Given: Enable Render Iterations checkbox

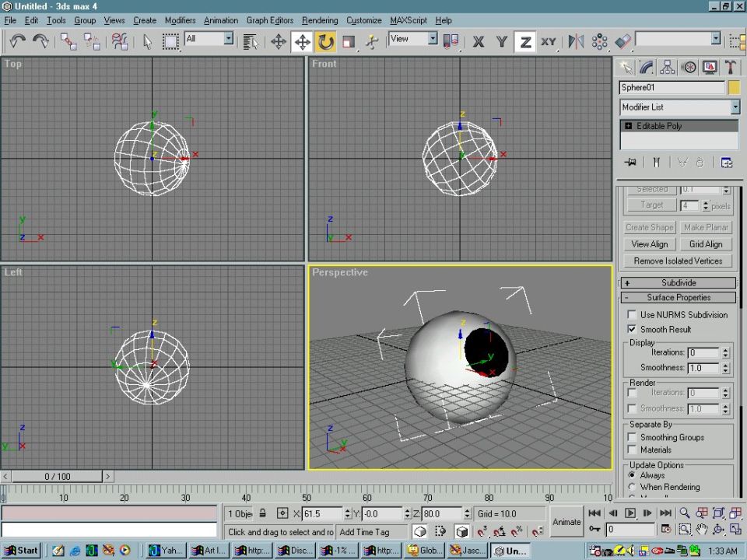Looking at the screenshot, I should 632,393.
